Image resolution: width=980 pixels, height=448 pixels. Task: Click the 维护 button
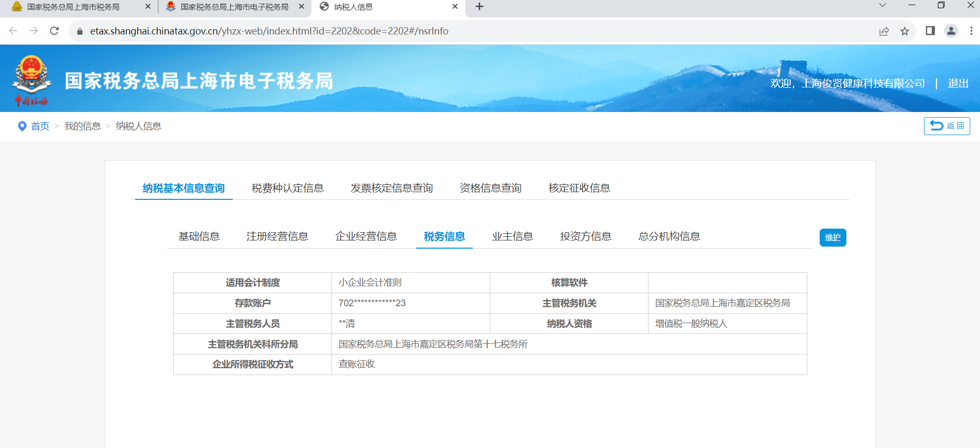click(833, 237)
